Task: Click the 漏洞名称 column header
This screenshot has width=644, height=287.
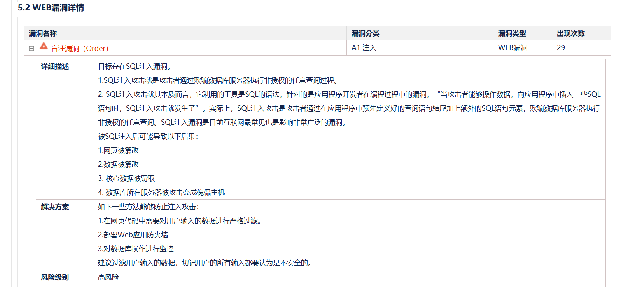Action: pos(43,33)
